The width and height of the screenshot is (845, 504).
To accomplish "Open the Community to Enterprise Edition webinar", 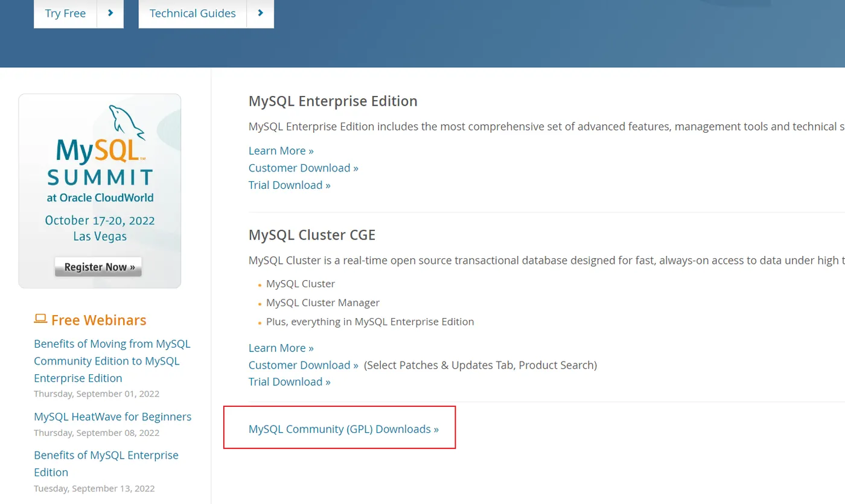I will (112, 360).
